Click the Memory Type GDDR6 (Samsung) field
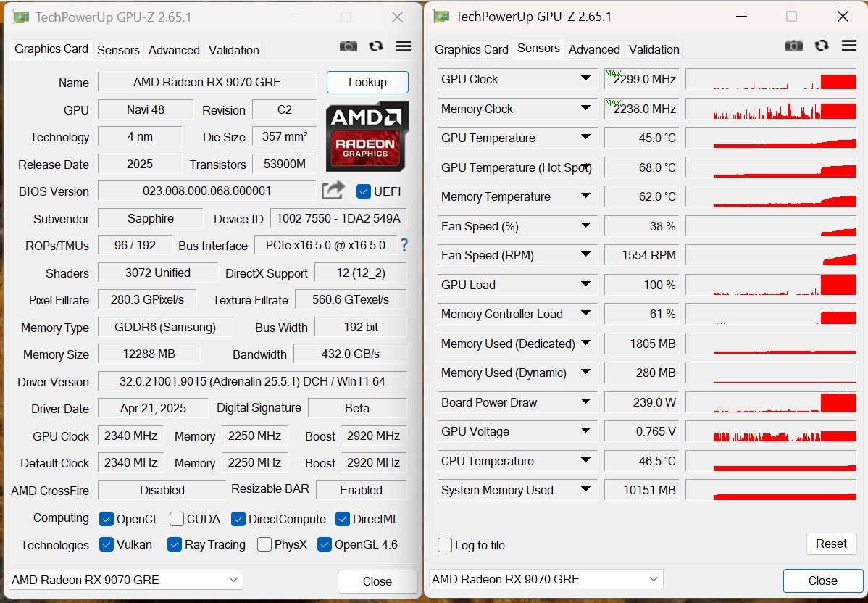868x603 pixels. pyautogui.click(x=165, y=327)
